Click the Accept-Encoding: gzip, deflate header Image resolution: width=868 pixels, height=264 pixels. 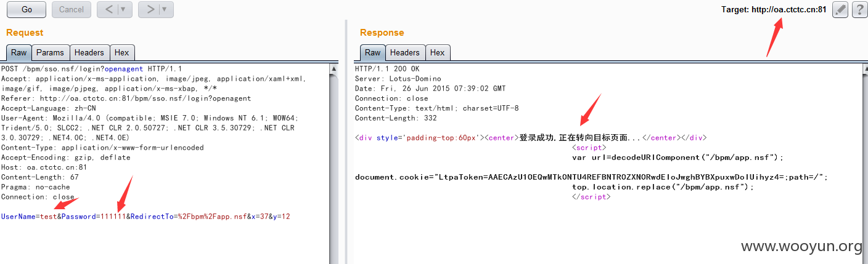tap(66, 158)
